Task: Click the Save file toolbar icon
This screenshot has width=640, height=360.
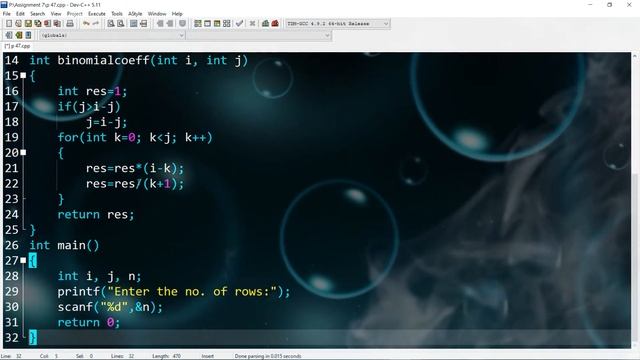Action: [x=28, y=24]
